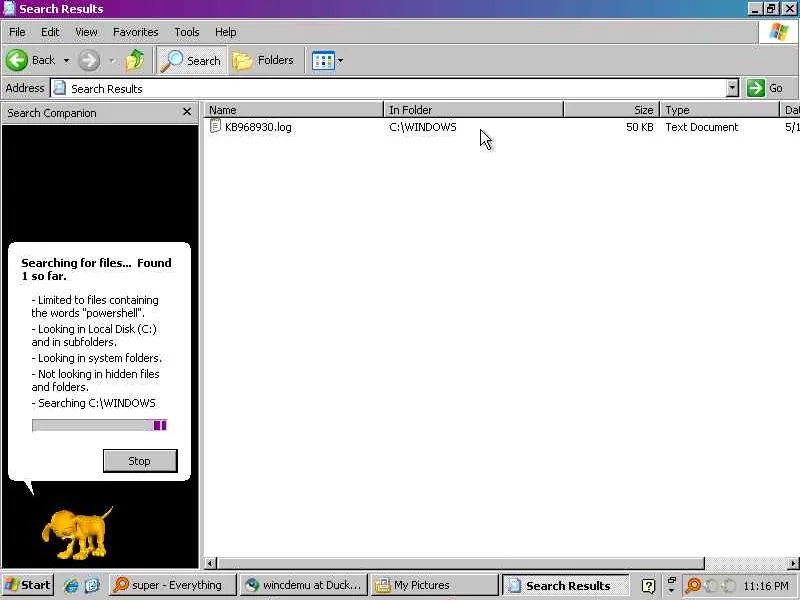Show the Folders pane
Screen dimensions: 800x600
click(x=264, y=60)
